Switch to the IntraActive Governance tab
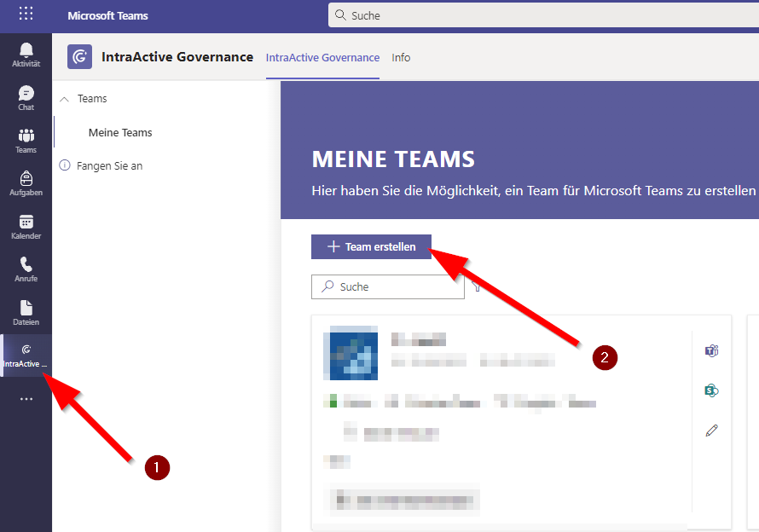 (322, 58)
